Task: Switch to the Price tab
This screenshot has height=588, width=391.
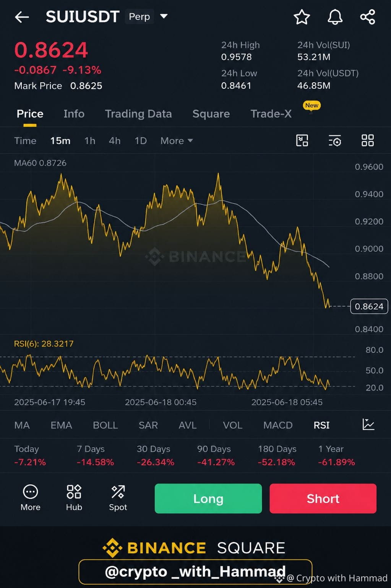Action: coord(30,114)
